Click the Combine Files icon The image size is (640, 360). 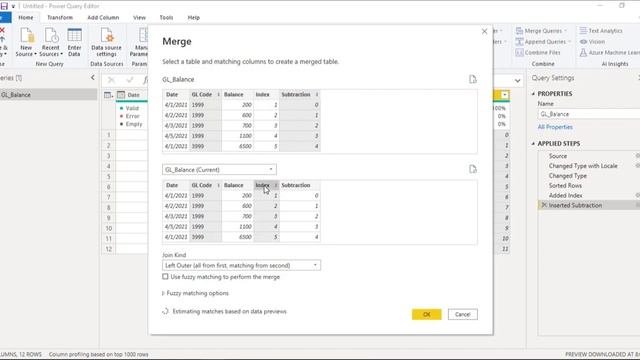click(x=519, y=53)
